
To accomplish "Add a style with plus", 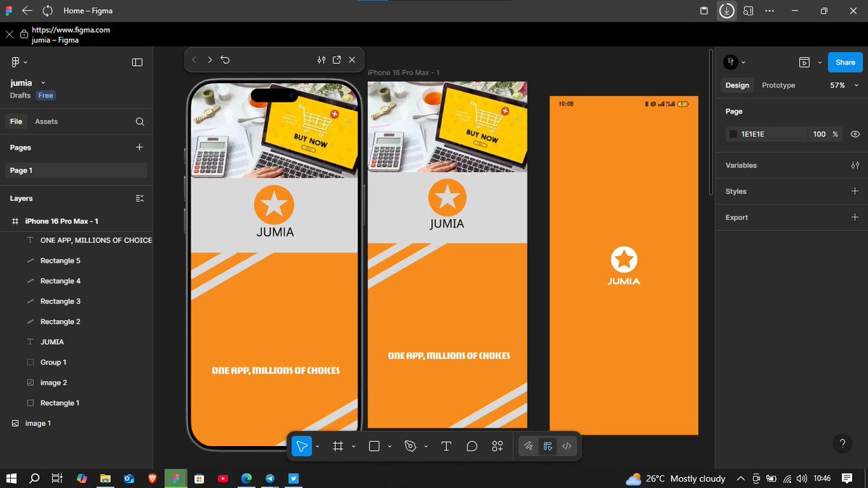I will pos(855,192).
